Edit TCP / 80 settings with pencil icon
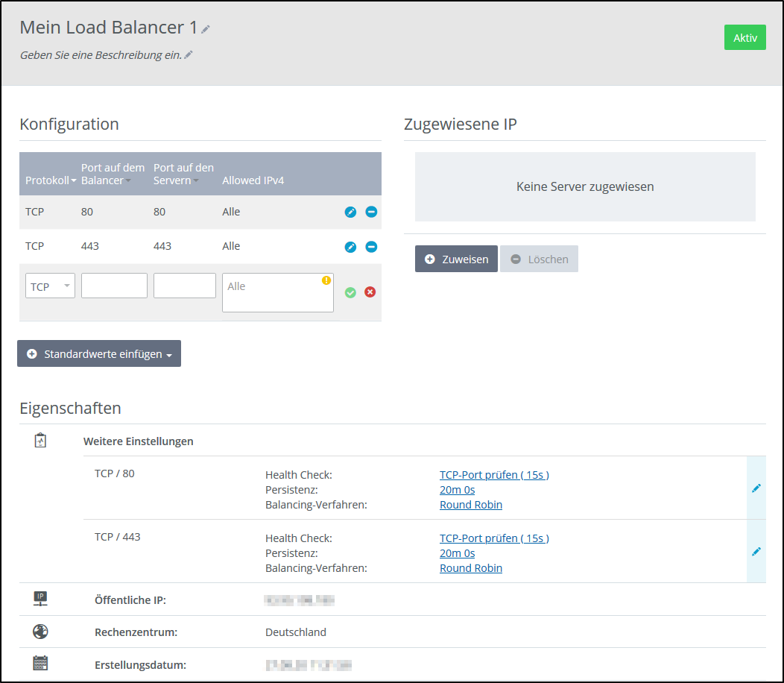Image resolution: width=784 pixels, height=683 pixels. tap(756, 488)
